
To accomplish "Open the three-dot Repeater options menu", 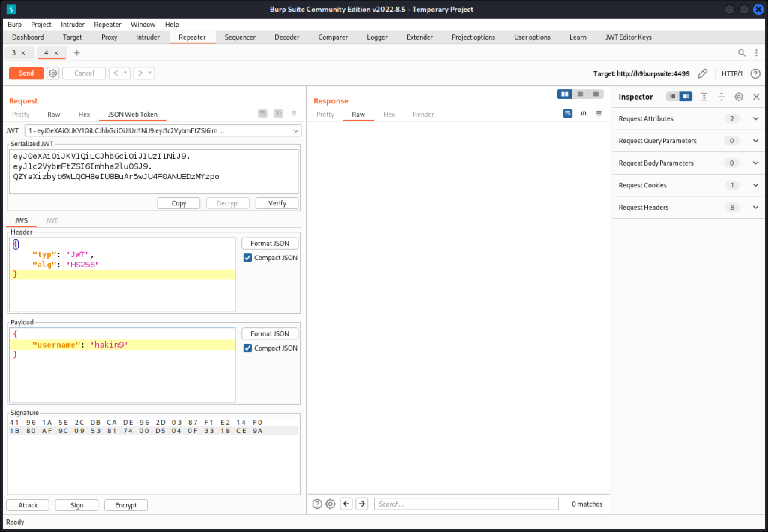I will tap(756, 53).
